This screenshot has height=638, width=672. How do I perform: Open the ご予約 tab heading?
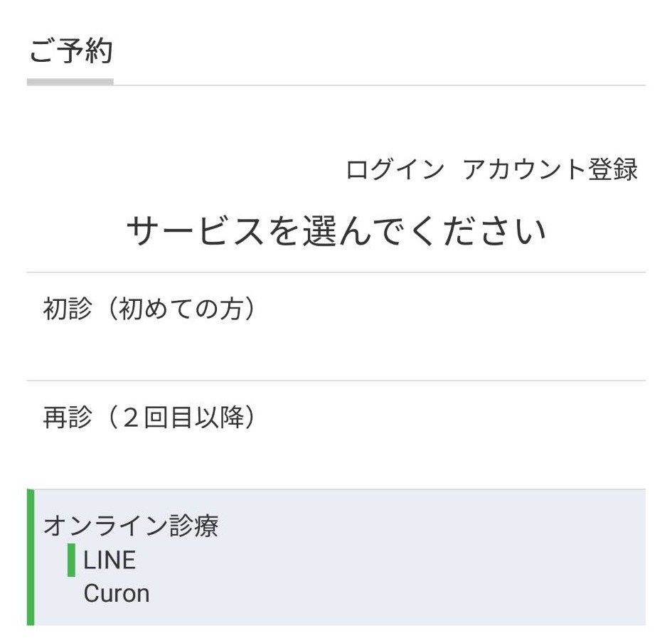click(x=70, y=51)
